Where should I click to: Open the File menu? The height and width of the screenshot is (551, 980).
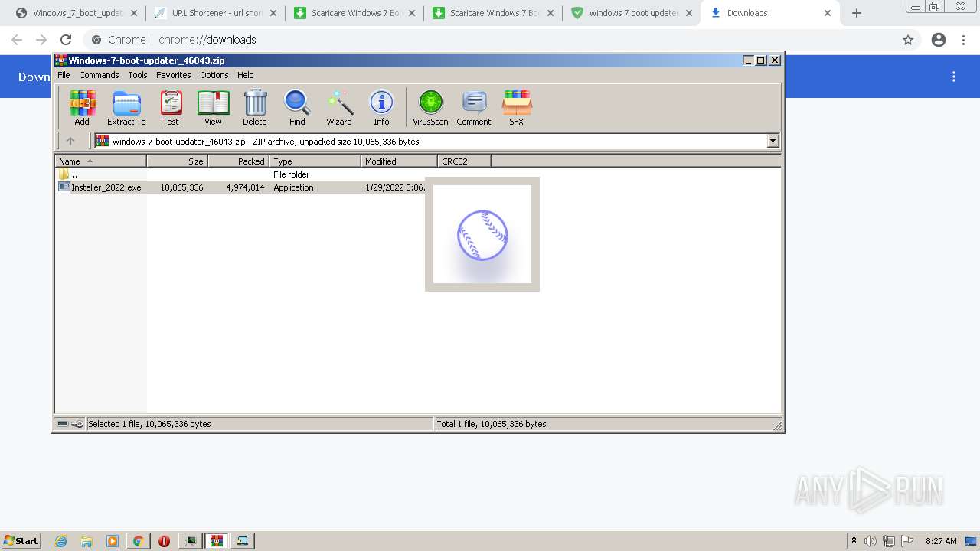click(64, 75)
